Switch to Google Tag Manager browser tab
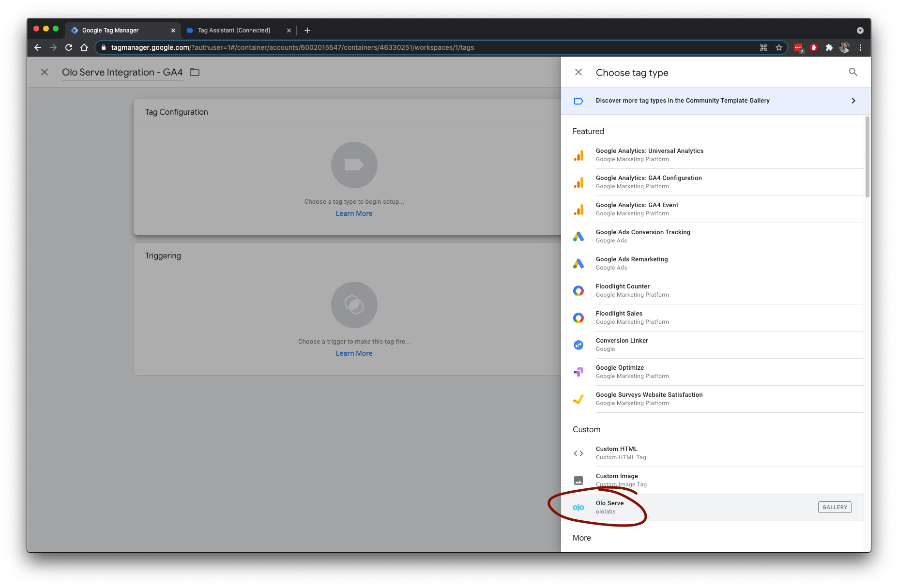The width and height of the screenshot is (898, 588). (123, 30)
